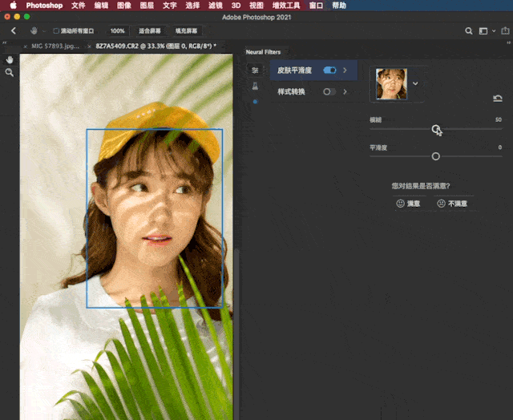Expand the 样式转换 chevron arrow
The height and width of the screenshot is (420, 513).
(345, 91)
